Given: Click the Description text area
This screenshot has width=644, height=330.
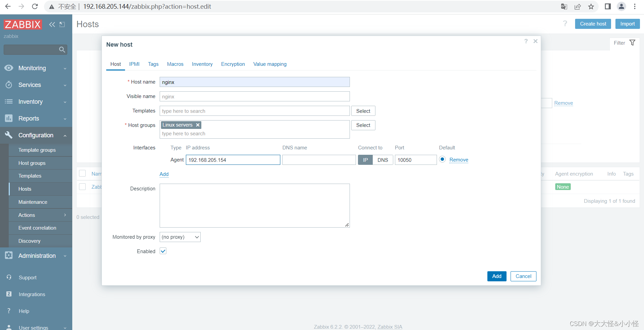Looking at the screenshot, I should [255, 205].
